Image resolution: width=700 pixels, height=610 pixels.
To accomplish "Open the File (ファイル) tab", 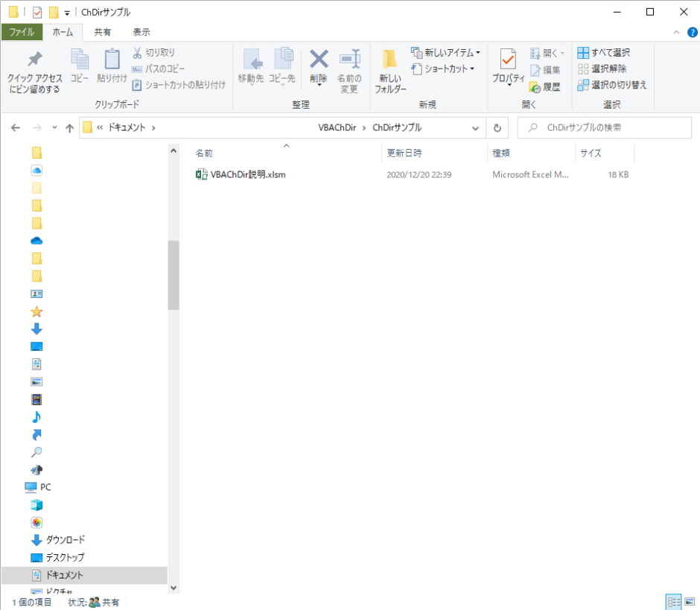I will click(22, 32).
